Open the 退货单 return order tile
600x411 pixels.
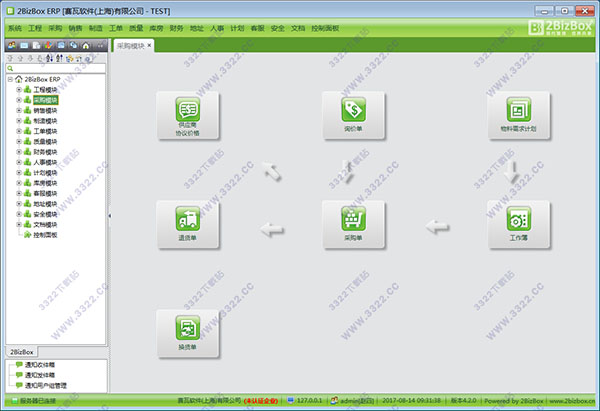pyautogui.click(x=188, y=225)
